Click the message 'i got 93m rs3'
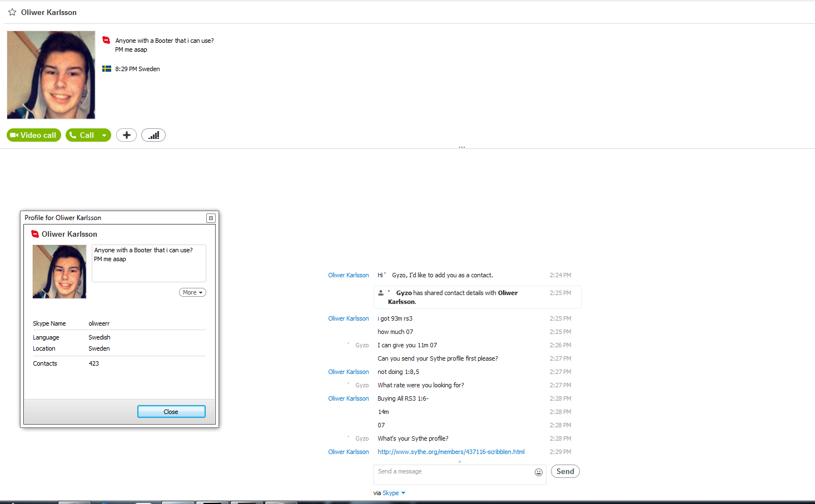The image size is (815, 504). 395,318
